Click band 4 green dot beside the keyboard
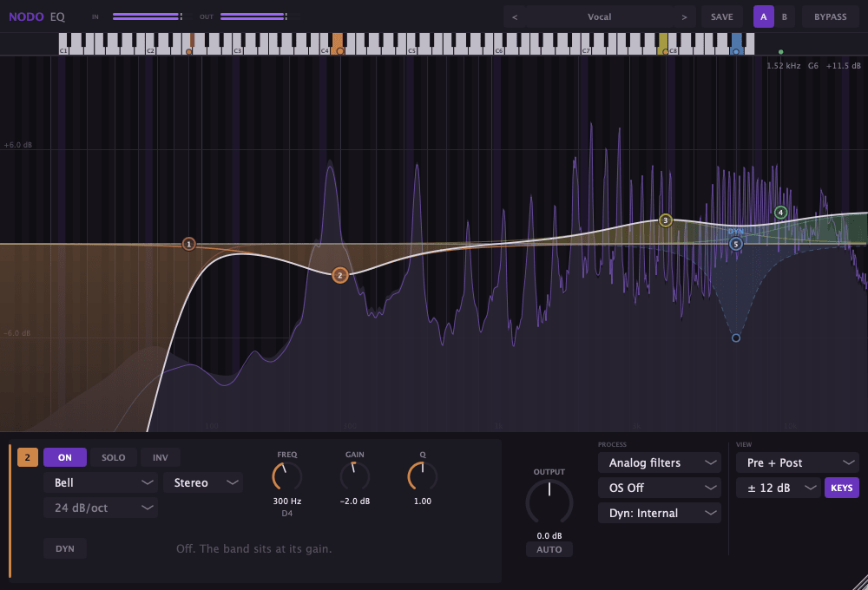868x590 pixels. 780,52
